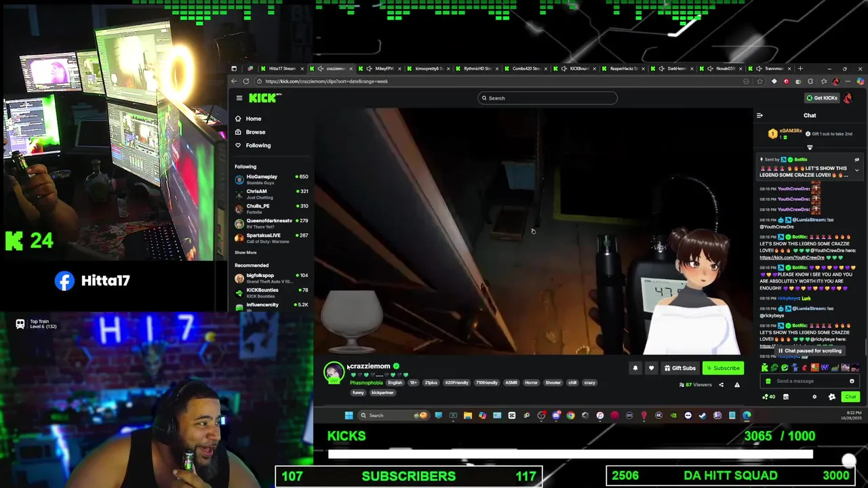Viewport: 868px width, 488px height.
Task: Unpin the pinned BotRix chat message
Action: [856, 160]
